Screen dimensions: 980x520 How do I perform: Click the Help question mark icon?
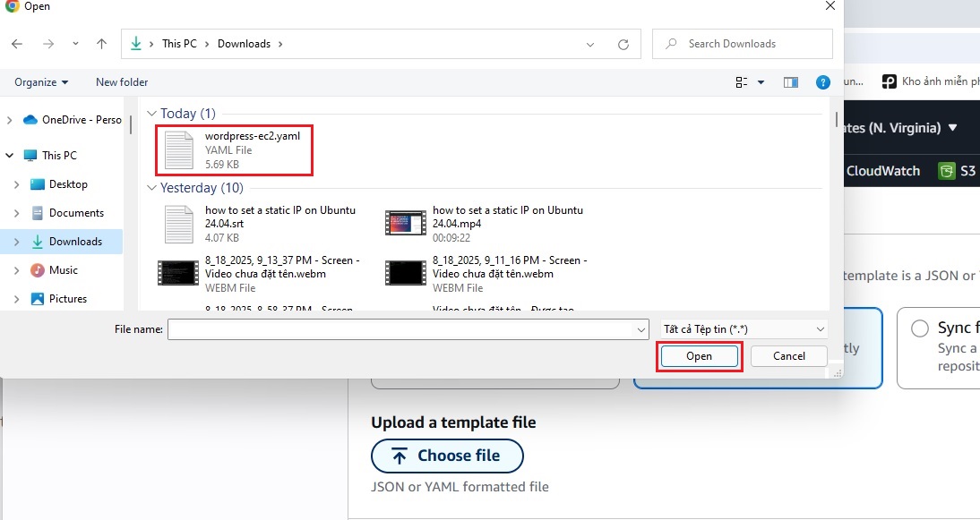(822, 82)
